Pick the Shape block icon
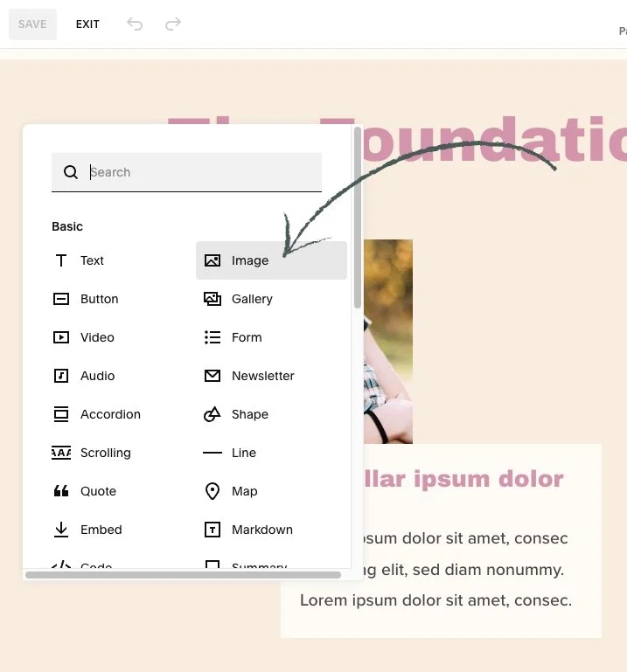Image resolution: width=627 pixels, height=672 pixels. tap(212, 414)
